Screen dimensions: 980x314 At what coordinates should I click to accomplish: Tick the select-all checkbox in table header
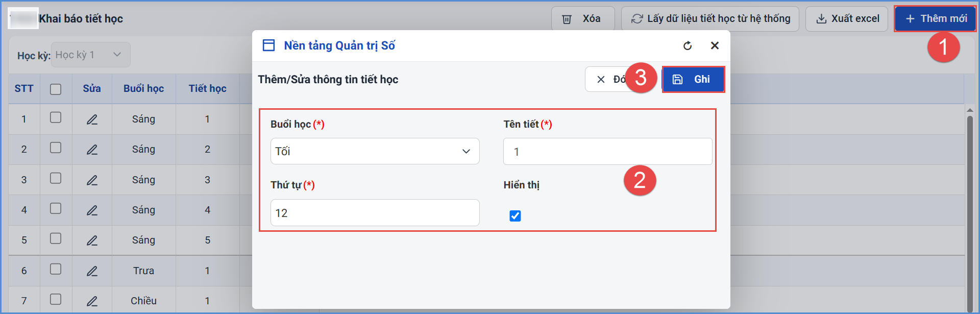56,89
